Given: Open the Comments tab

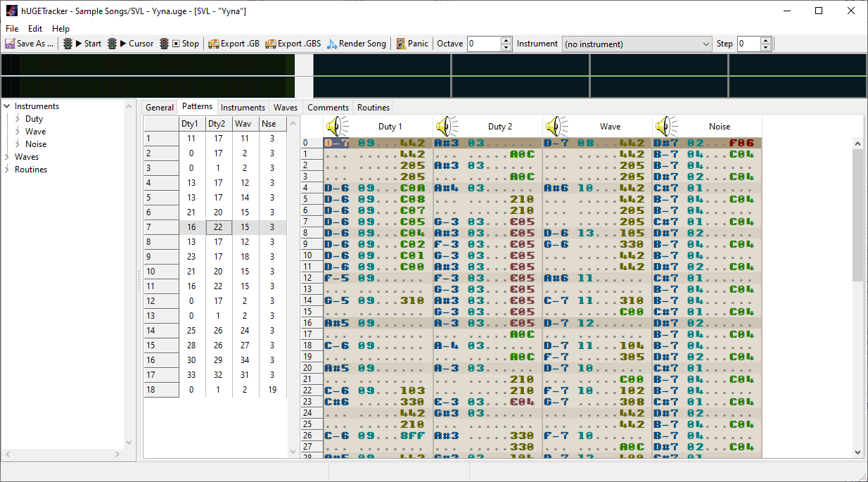Looking at the screenshot, I should point(328,108).
